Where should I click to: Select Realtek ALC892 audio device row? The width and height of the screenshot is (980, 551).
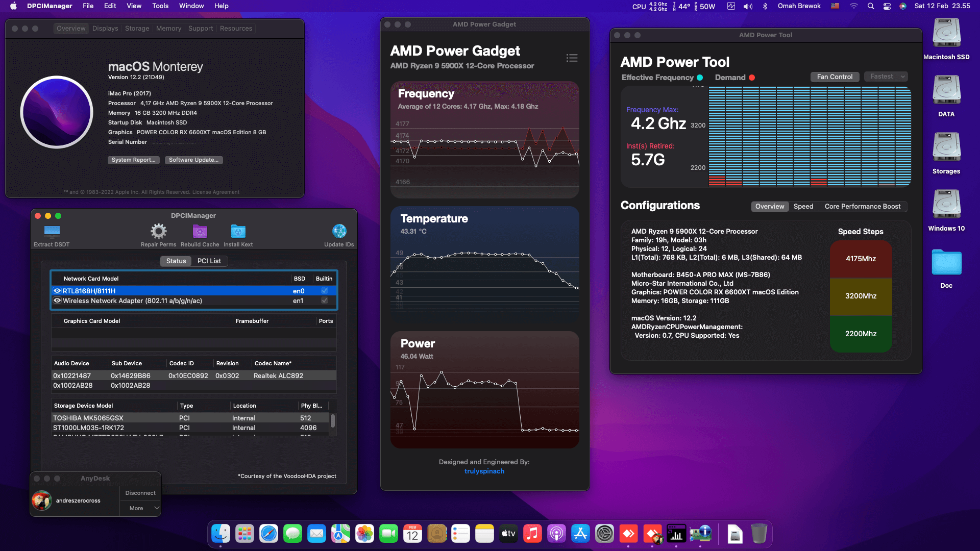[x=193, y=375]
